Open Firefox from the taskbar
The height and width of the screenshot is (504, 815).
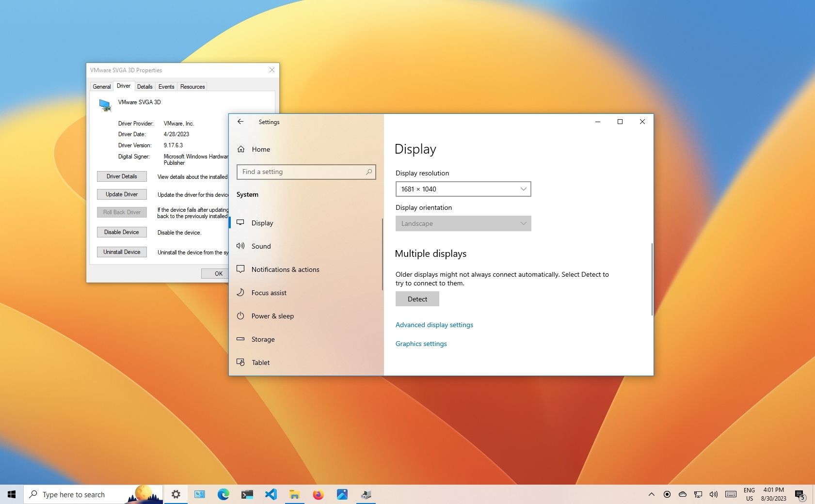tap(319, 494)
